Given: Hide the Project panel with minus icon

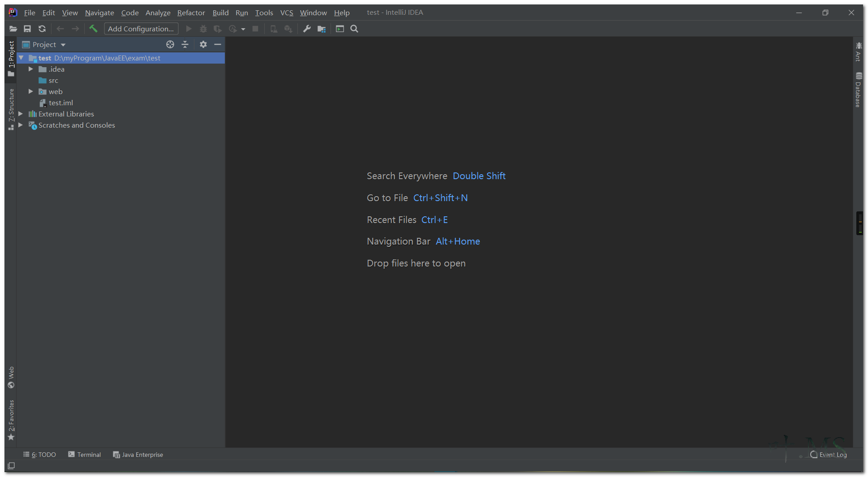Looking at the screenshot, I should (218, 44).
